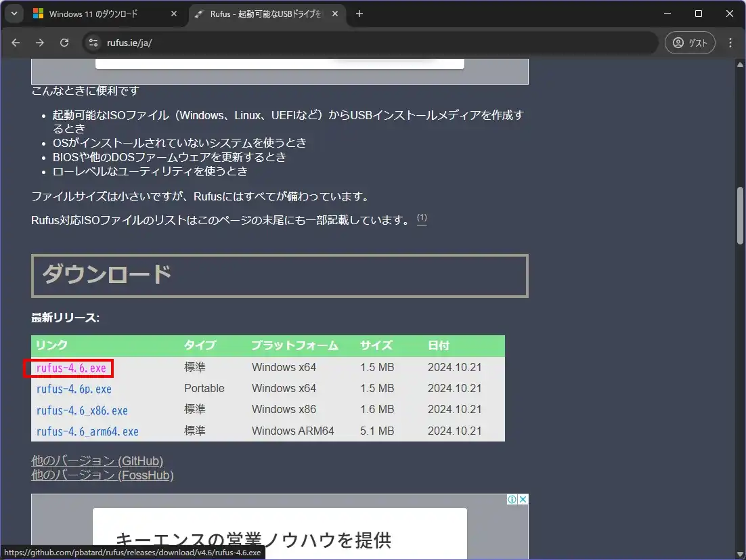Close the advertisement with X icon

pos(523,499)
